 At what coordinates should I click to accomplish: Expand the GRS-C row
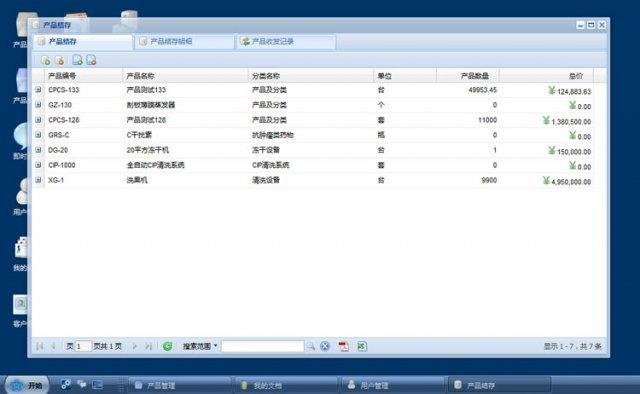(38, 135)
